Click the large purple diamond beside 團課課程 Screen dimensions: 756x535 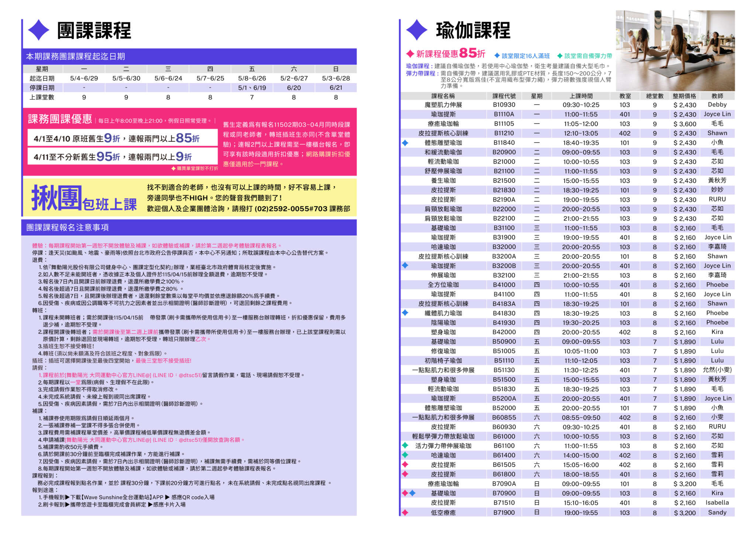point(38,30)
